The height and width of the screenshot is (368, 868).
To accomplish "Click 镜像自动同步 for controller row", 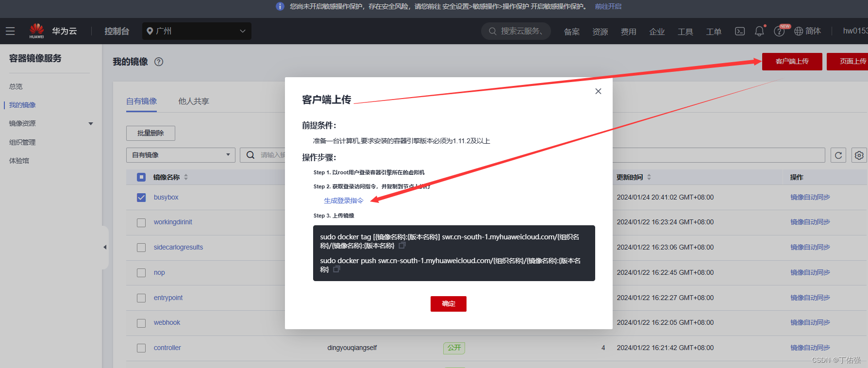I will (x=810, y=348).
